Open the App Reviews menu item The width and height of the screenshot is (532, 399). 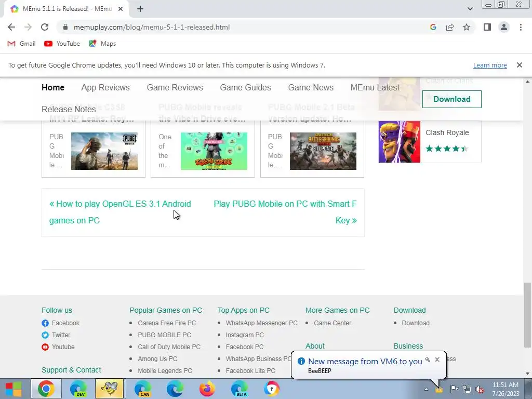tap(105, 87)
